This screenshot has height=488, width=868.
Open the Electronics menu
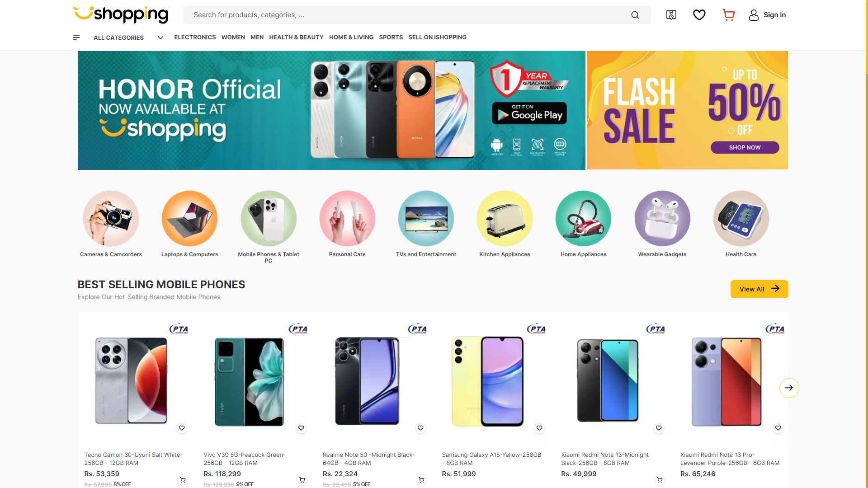point(195,38)
